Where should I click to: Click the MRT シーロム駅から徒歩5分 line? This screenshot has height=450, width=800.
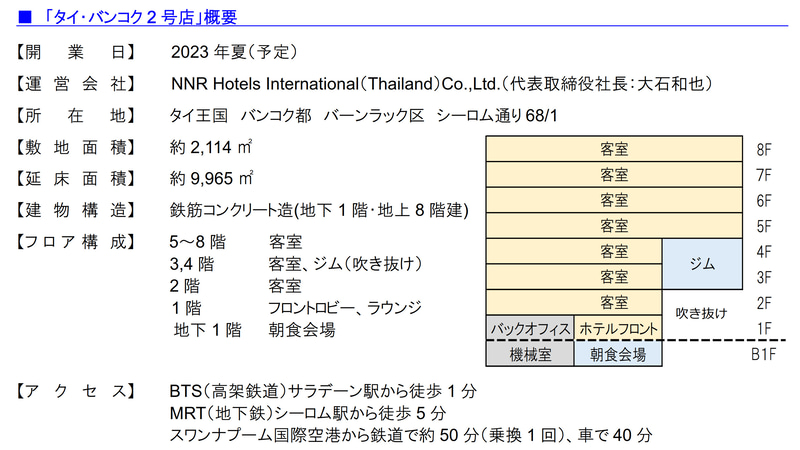308,413
